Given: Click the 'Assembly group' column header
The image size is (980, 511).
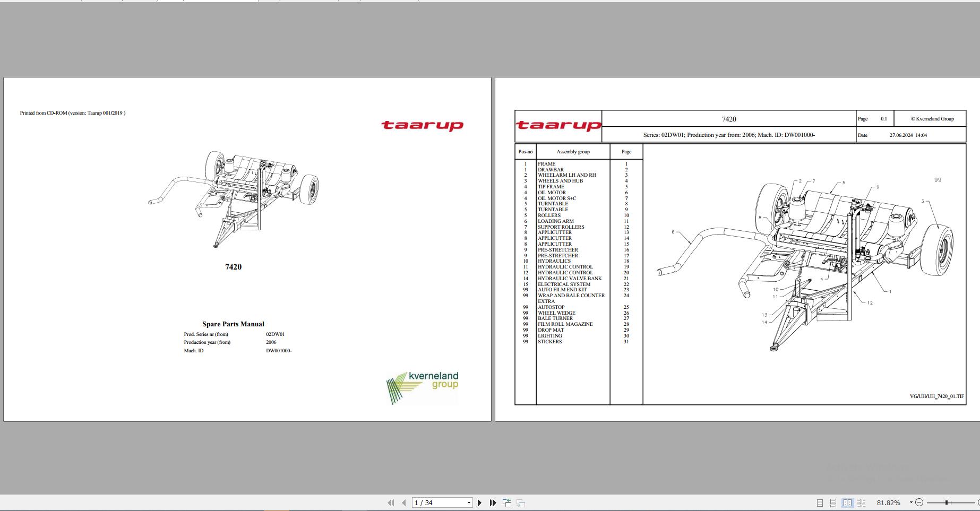Looking at the screenshot, I should 573,152.
